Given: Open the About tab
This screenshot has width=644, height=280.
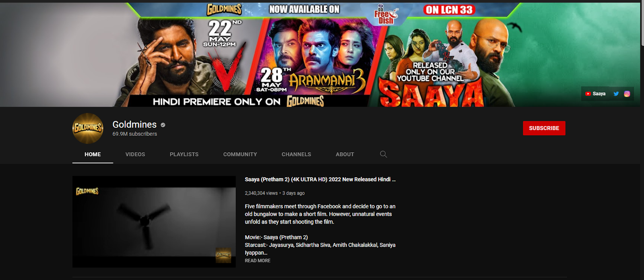Looking at the screenshot, I should (x=345, y=154).
